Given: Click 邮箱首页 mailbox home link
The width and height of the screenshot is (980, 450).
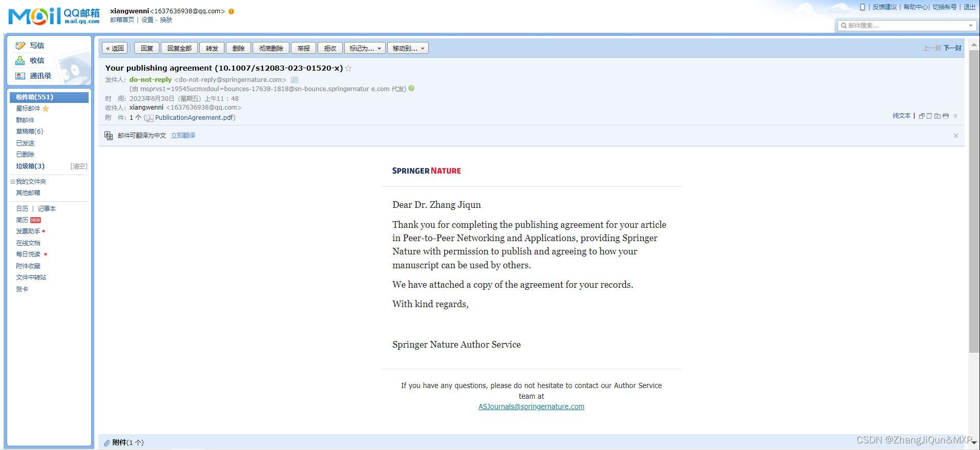Looking at the screenshot, I should [x=122, y=20].
